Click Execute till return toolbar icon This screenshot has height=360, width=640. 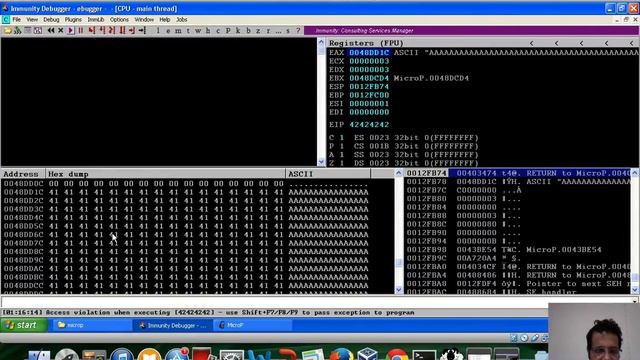coord(132,31)
